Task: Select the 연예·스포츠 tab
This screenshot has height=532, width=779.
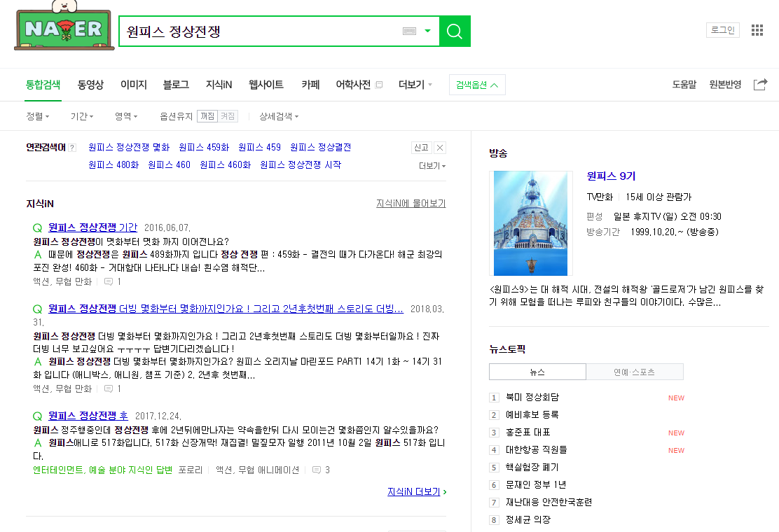Action: [635, 372]
